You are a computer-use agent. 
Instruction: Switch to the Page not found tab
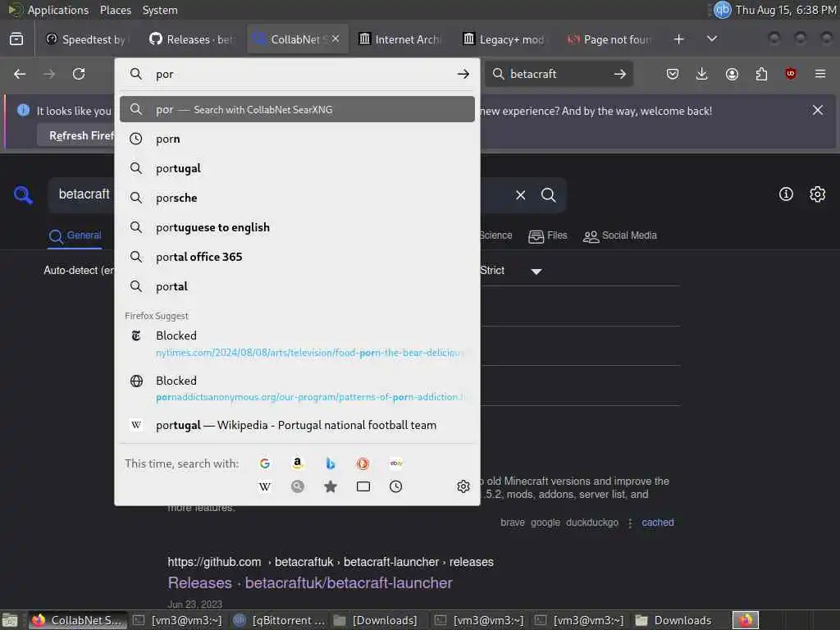click(x=609, y=39)
